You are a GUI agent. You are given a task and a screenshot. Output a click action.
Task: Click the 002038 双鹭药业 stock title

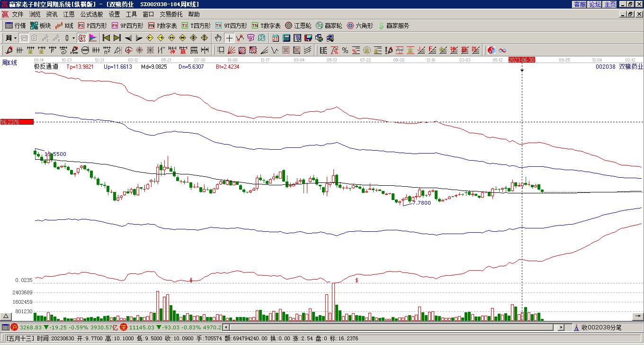pos(619,67)
